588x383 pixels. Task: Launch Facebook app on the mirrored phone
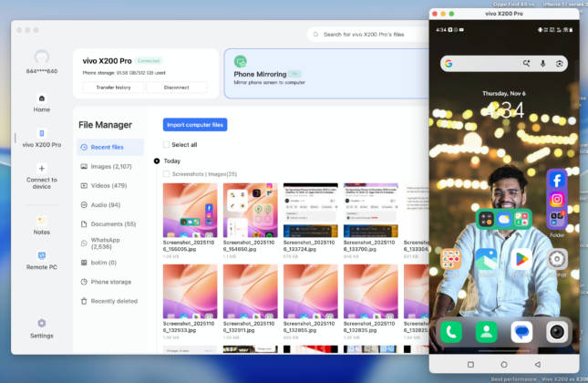coord(556,181)
